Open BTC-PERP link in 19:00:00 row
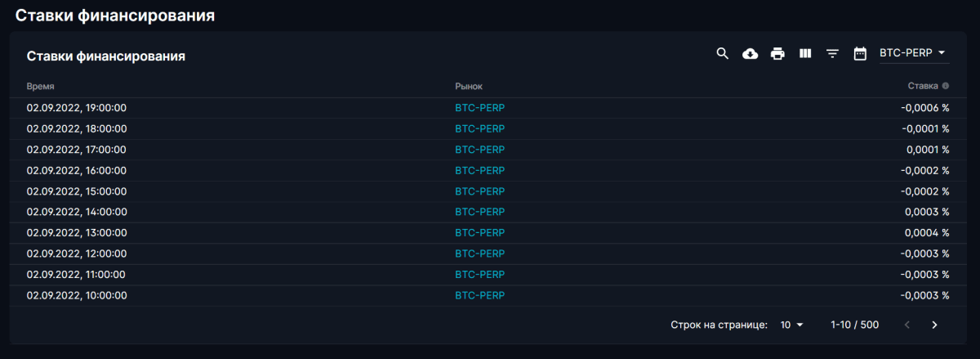 pos(479,108)
